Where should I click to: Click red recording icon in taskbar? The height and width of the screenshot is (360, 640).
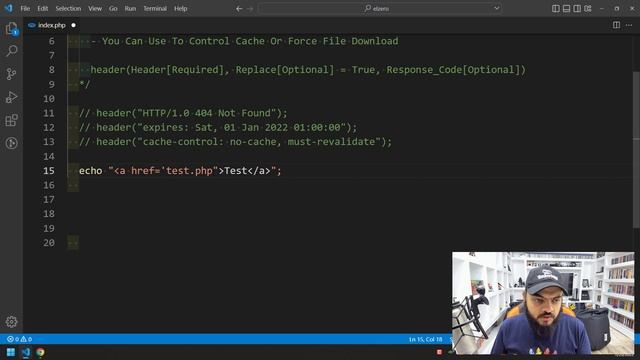439,352
